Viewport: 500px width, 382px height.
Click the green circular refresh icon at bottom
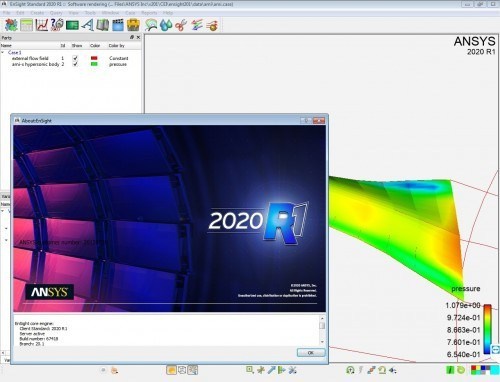click(461, 370)
